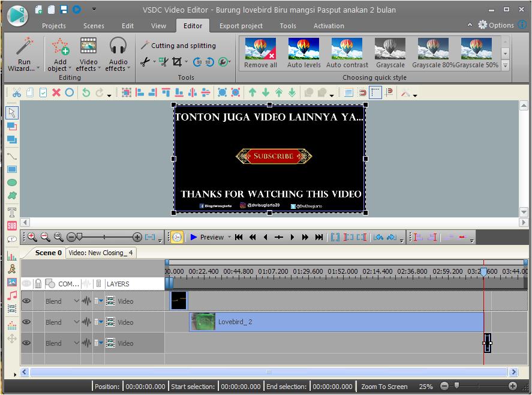This screenshot has height=395, width=532.
Task: Apply the Grayscale quick style
Action: coord(390,53)
